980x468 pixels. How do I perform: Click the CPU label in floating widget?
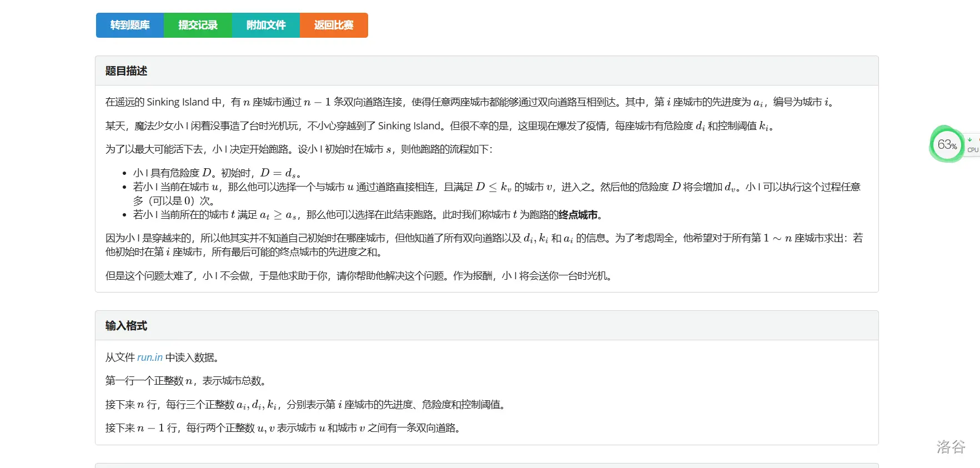973,150
